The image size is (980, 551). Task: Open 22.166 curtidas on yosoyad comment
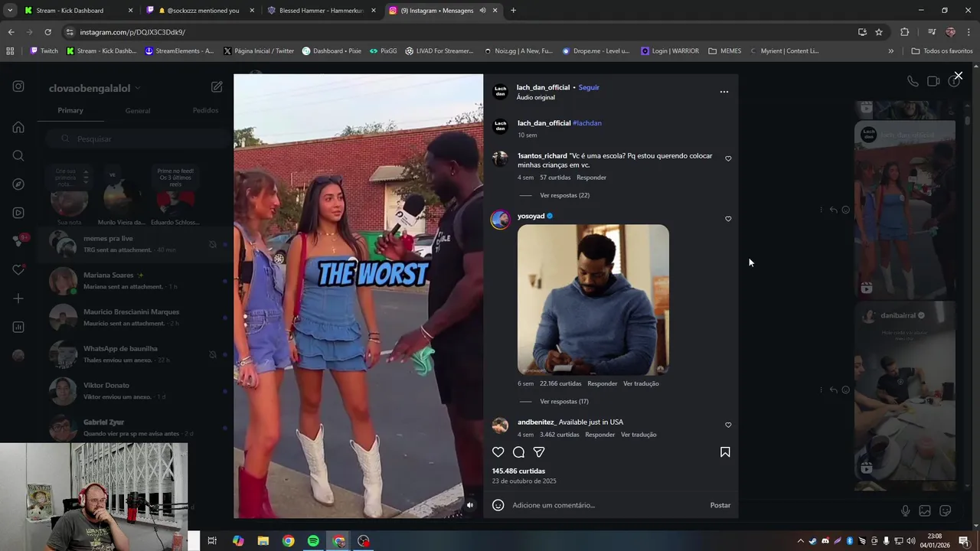point(560,383)
